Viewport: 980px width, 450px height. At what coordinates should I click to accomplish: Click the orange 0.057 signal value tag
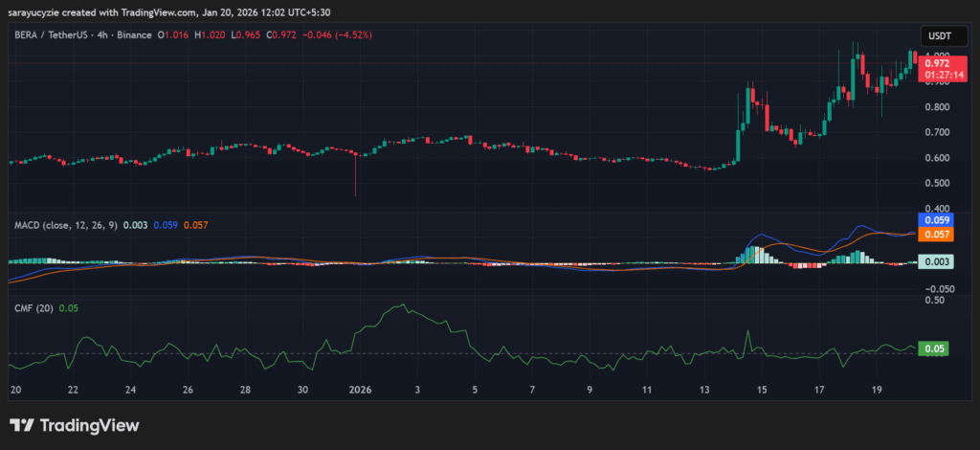(933, 234)
